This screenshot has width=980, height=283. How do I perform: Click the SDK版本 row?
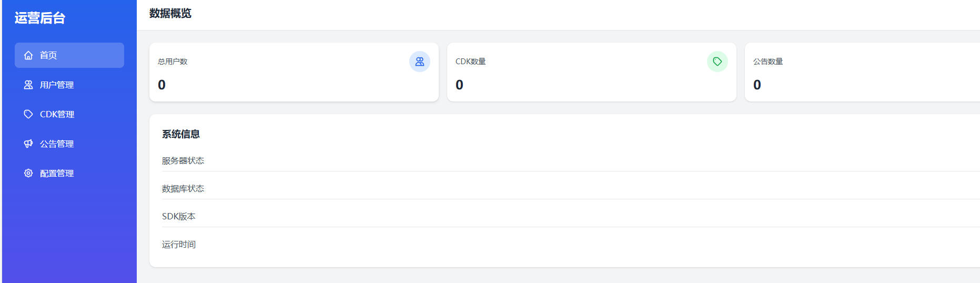[x=179, y=216]
